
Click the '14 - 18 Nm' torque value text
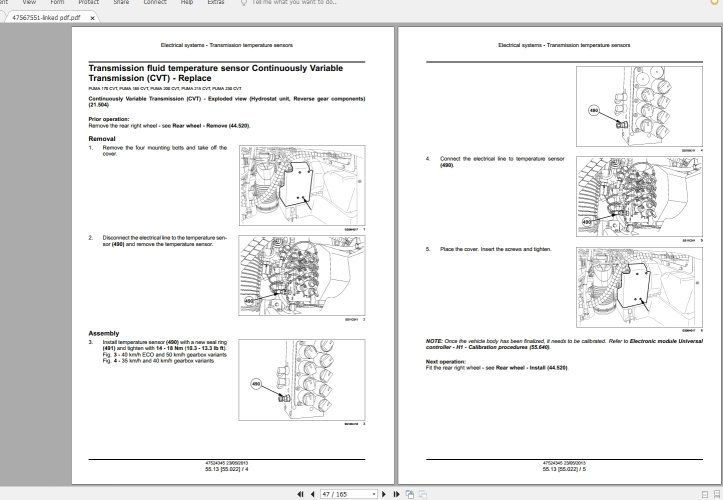tap(169, 349)
